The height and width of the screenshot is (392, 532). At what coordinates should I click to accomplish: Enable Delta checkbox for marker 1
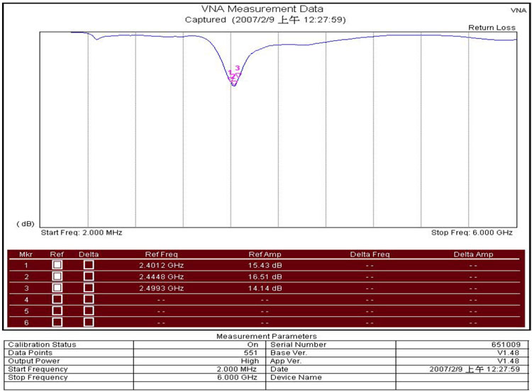pos(89,265)
